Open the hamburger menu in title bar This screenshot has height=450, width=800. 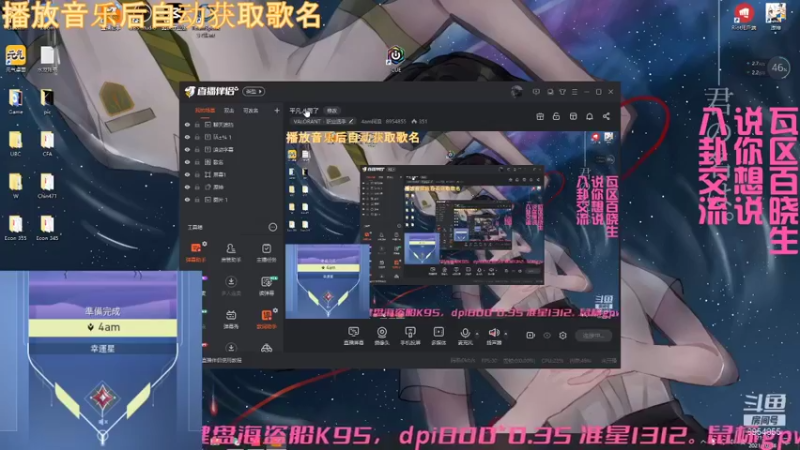pos(574,92)
